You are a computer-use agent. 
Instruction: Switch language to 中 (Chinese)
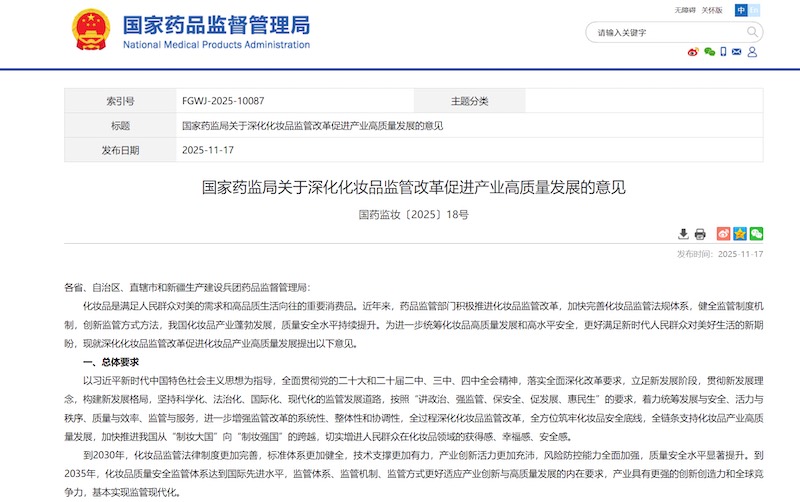(x=741, y=10)
